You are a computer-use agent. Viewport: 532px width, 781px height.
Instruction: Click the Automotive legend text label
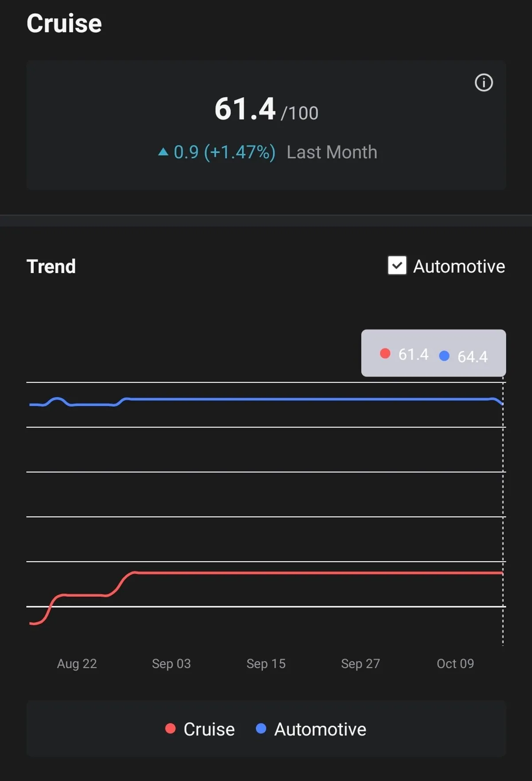320,730
